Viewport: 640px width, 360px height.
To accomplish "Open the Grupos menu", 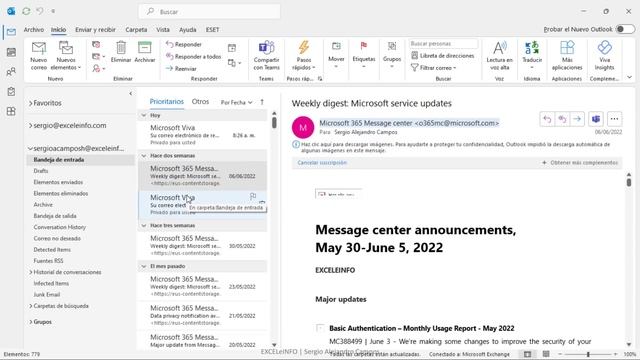I will [x=392, y=54].
